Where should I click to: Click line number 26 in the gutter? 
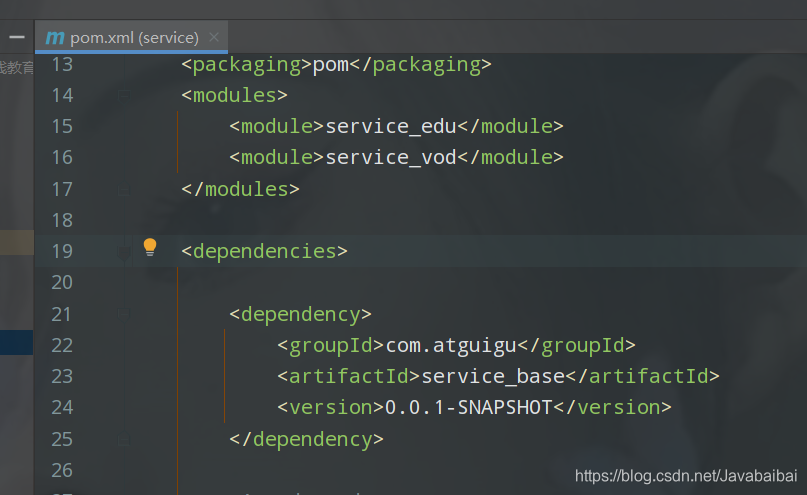pos(62,470)
